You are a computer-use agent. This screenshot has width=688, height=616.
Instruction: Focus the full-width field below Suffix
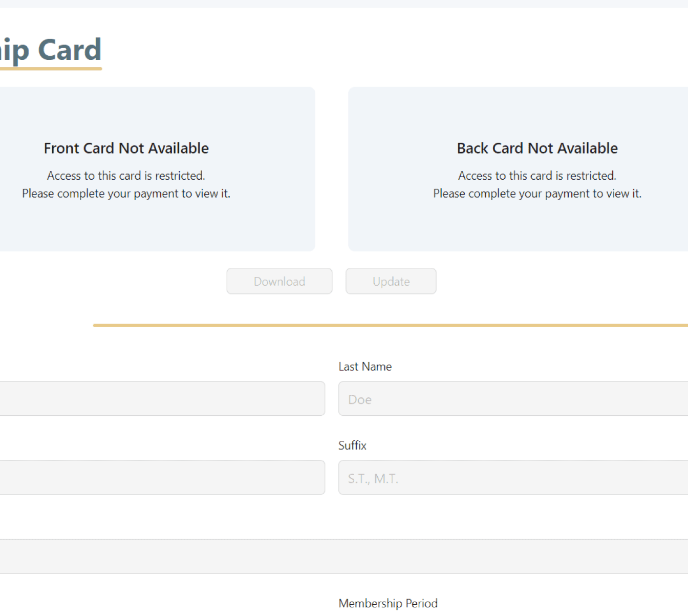tap(343, 556)
